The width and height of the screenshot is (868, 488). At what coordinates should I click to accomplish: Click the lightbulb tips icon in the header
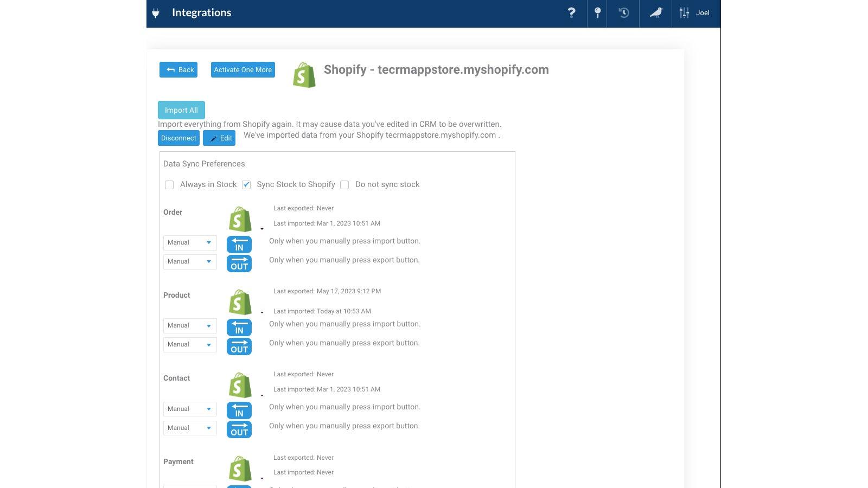[x=597, y=13]
